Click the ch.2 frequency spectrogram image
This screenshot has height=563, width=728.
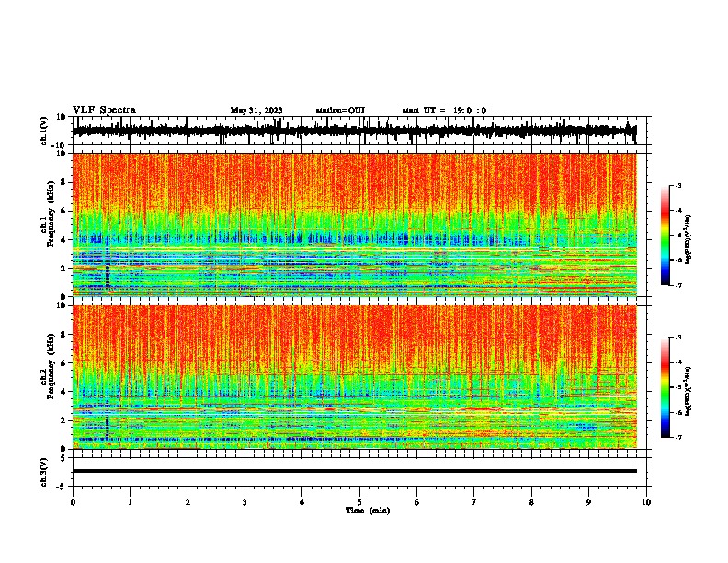pos(355,377)
